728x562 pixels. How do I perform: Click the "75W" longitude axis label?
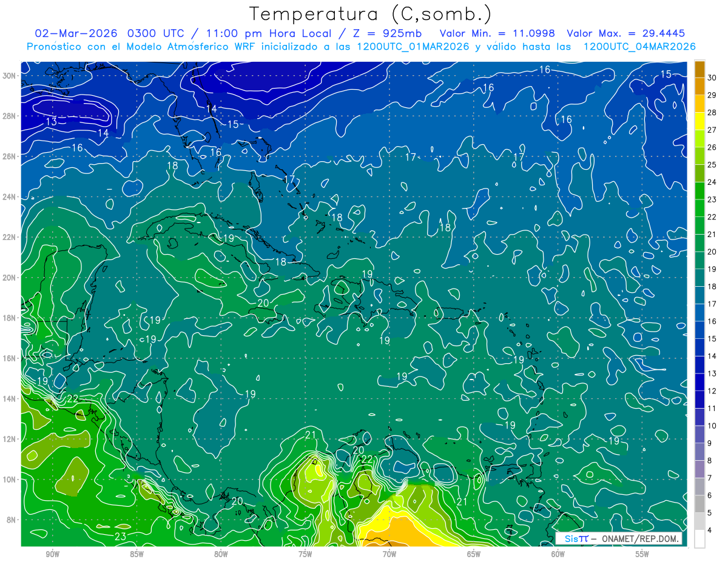pyautogui.click(x=305, y=554)
